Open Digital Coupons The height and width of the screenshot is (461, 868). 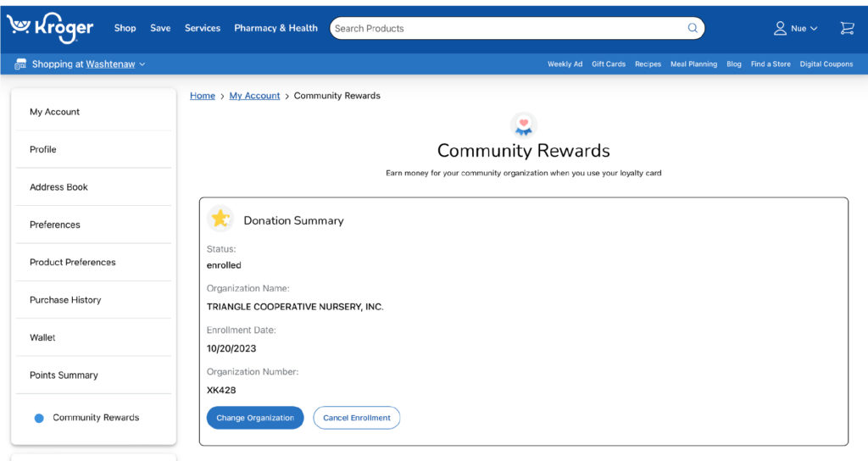(826, 64)
